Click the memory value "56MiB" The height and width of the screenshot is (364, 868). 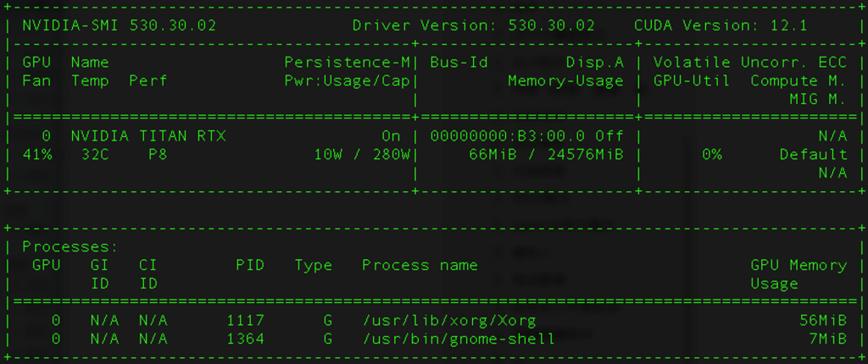(823, 320)
